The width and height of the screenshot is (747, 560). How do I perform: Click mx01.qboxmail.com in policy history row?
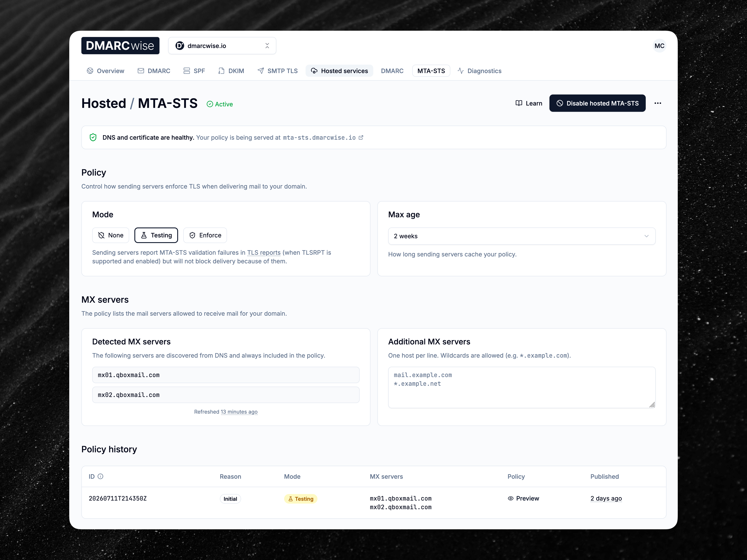tap(401, 499)
